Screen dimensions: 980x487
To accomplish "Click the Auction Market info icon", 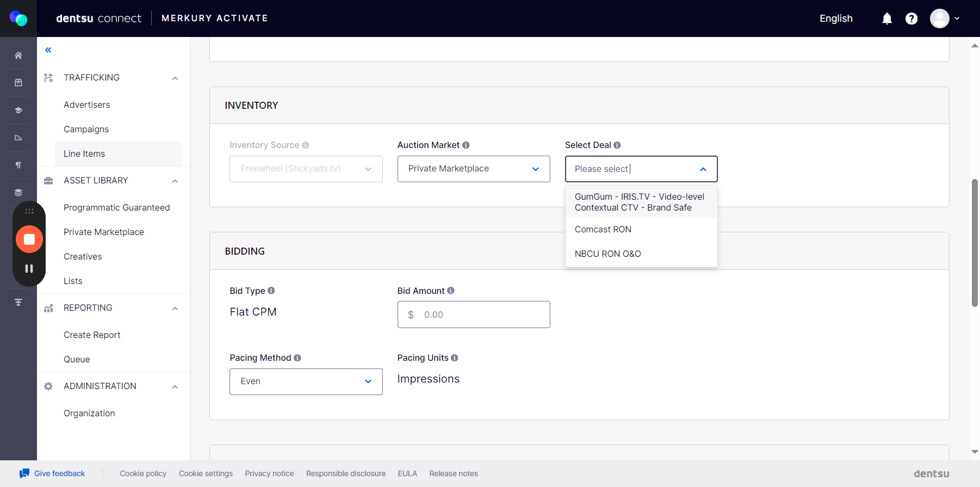I will click(x=466, y=145).
